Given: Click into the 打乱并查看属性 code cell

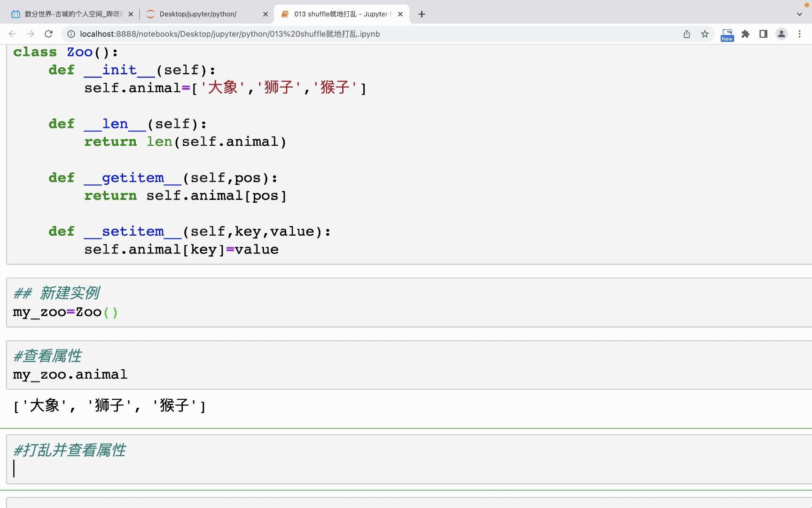Looking at the screenshot, I should pyautogui.click(x=409, y=459).
